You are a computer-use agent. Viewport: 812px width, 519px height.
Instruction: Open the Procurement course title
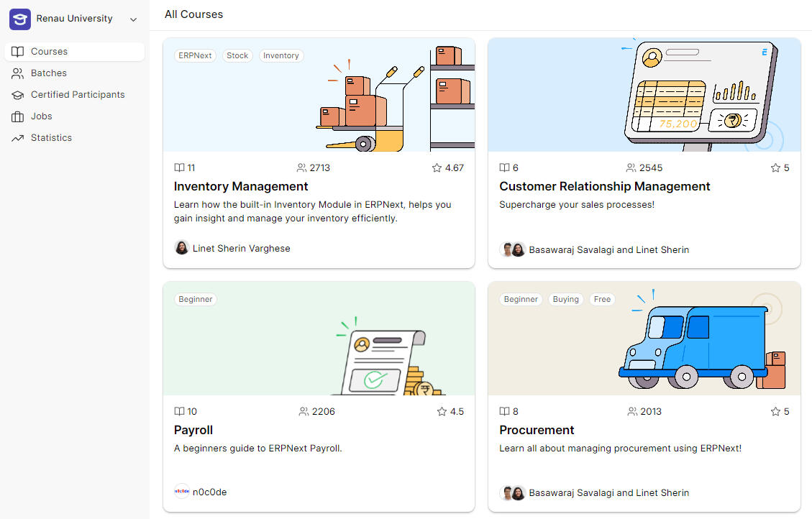(537, 430)
